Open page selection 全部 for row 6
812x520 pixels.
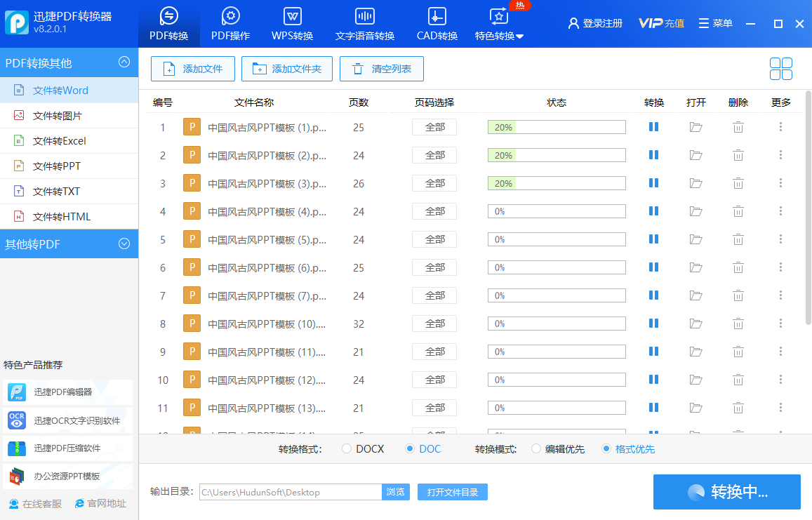click(434, 267)
